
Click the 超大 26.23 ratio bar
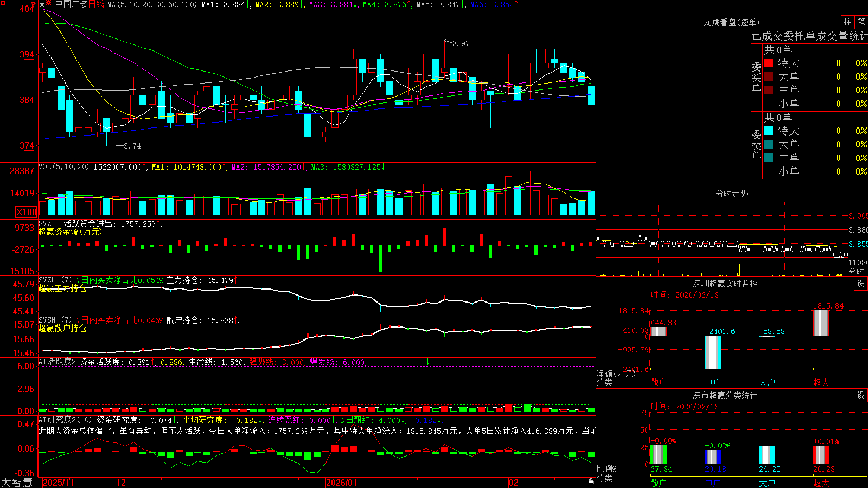[821, 454]
